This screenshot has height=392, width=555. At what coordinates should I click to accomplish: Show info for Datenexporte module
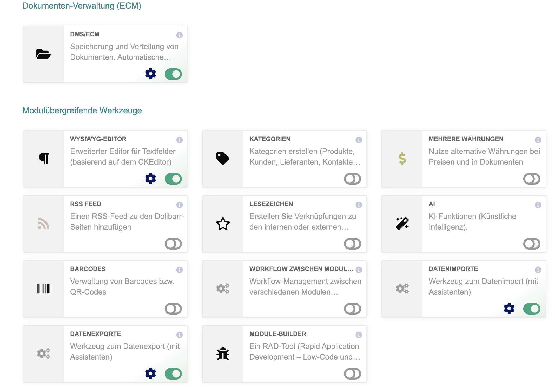pos(180,335)
